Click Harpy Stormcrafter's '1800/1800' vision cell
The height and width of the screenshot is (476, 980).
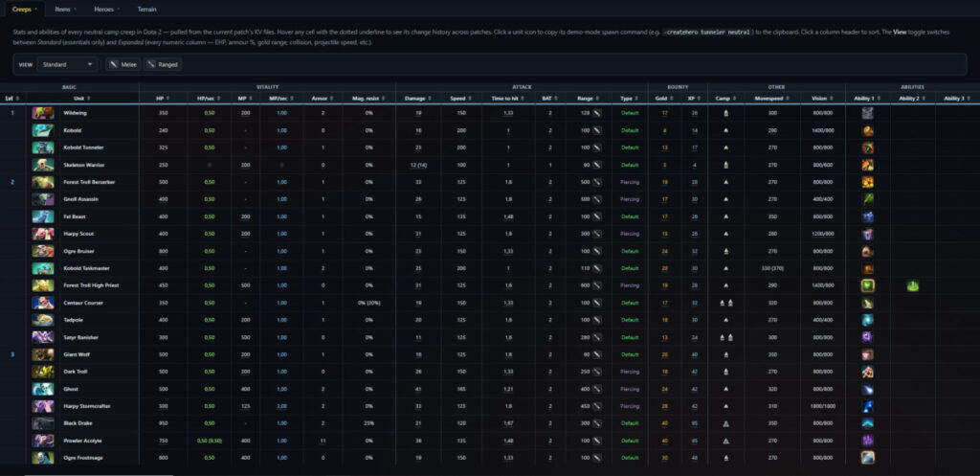(x=822, y=407)
